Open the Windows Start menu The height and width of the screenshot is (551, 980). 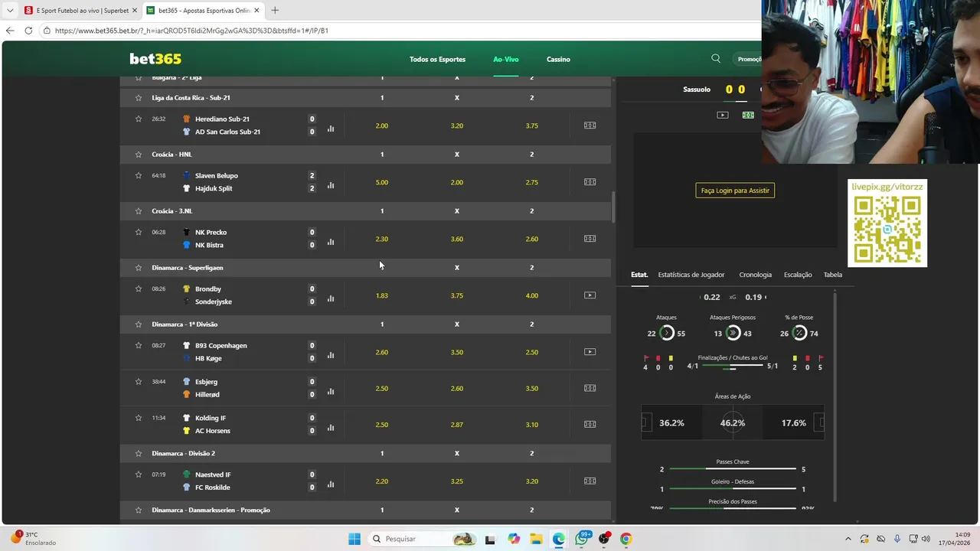point(354,539)
